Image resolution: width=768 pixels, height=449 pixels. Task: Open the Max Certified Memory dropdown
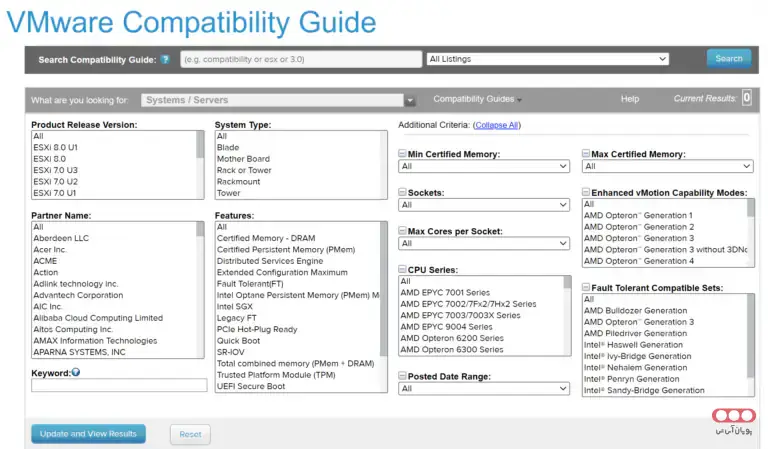point(668,166)
